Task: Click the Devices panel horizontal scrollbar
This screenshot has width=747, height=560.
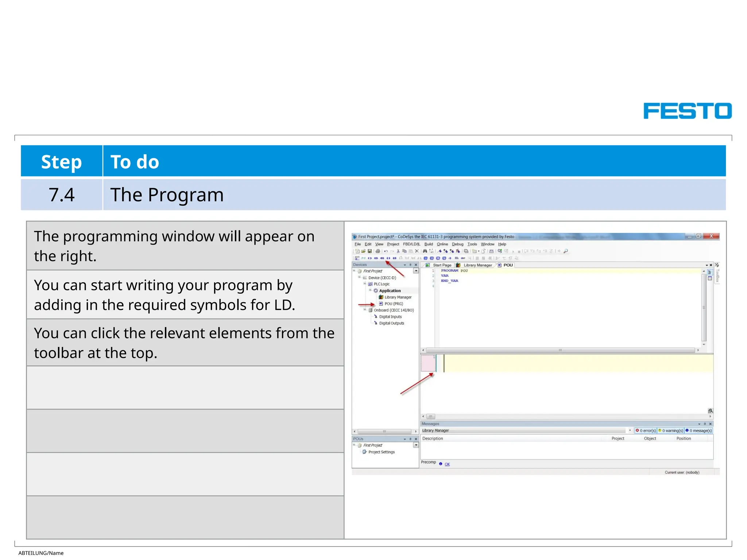Action: [x=384, y=432]
